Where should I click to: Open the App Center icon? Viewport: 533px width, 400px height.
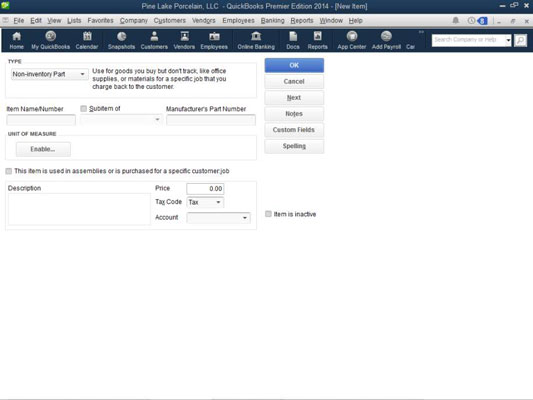point(351,40)
